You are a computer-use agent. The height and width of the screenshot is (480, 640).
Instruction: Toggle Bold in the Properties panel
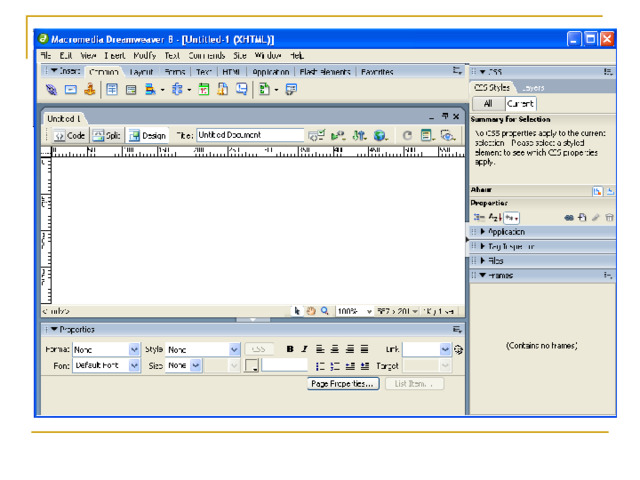(x=290, y=349)
